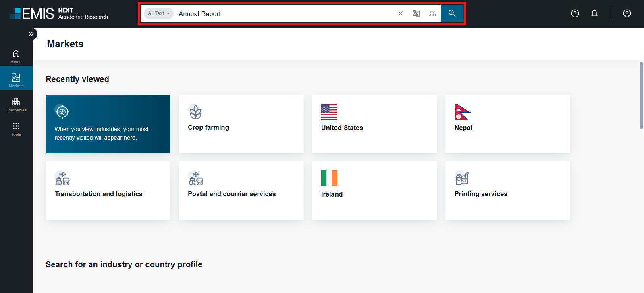Toggle the OR/AND search operator

[x=432, y=13]
